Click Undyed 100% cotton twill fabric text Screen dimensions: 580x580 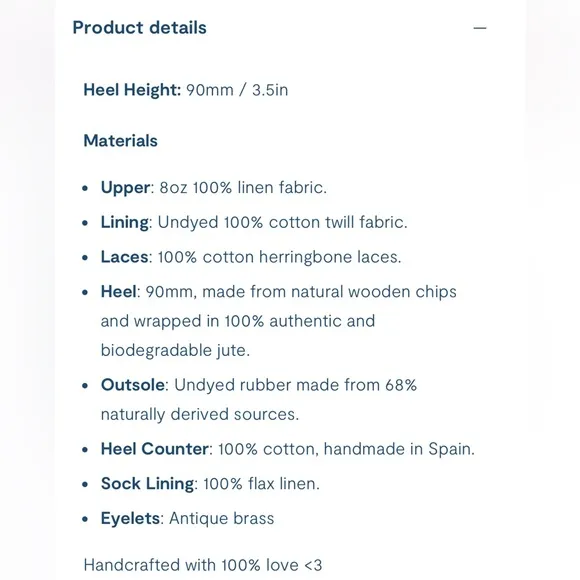283,222
